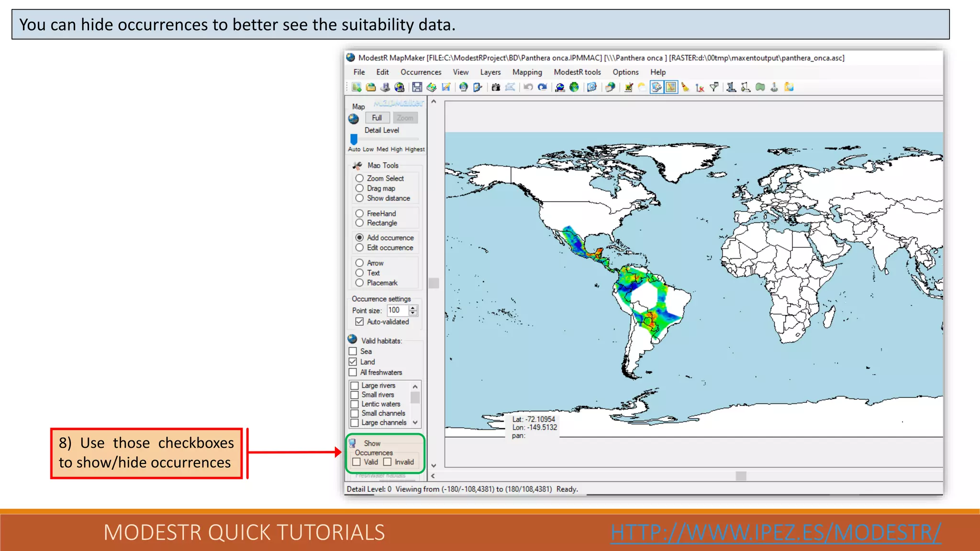
Task: Select the Edit occurrence radio button
Action: point(359,247)
